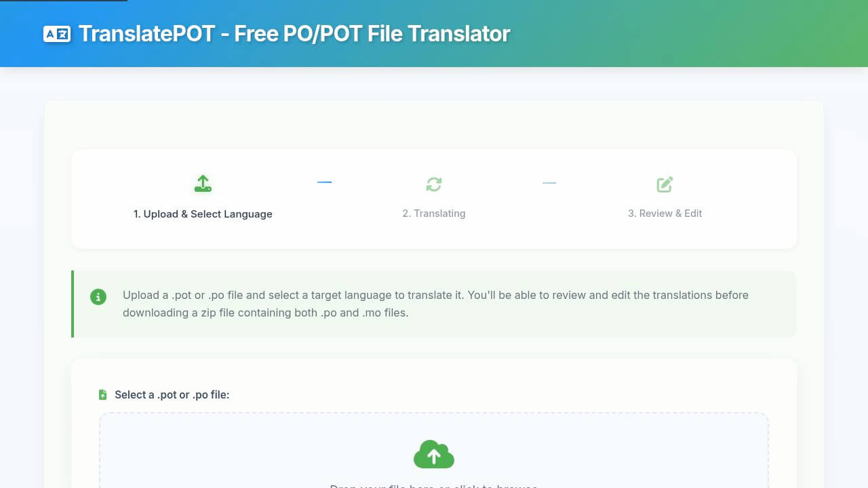Click the sync arrows icon above the Translating step
The width and height of the screenshot is (868, 488).
(433, 184)
